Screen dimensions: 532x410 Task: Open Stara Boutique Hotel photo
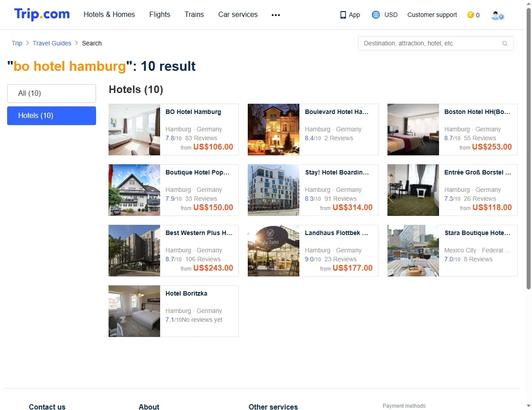coord(413,250)
